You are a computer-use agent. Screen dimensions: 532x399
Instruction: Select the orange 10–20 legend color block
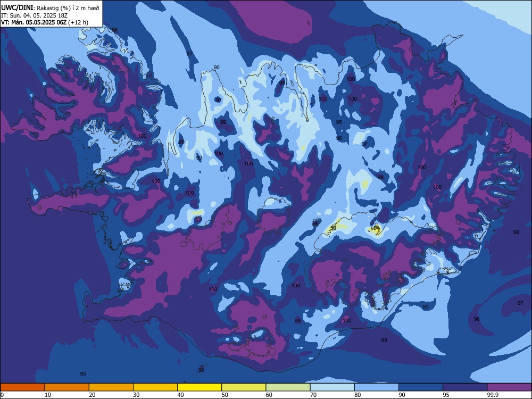point(67,387)
